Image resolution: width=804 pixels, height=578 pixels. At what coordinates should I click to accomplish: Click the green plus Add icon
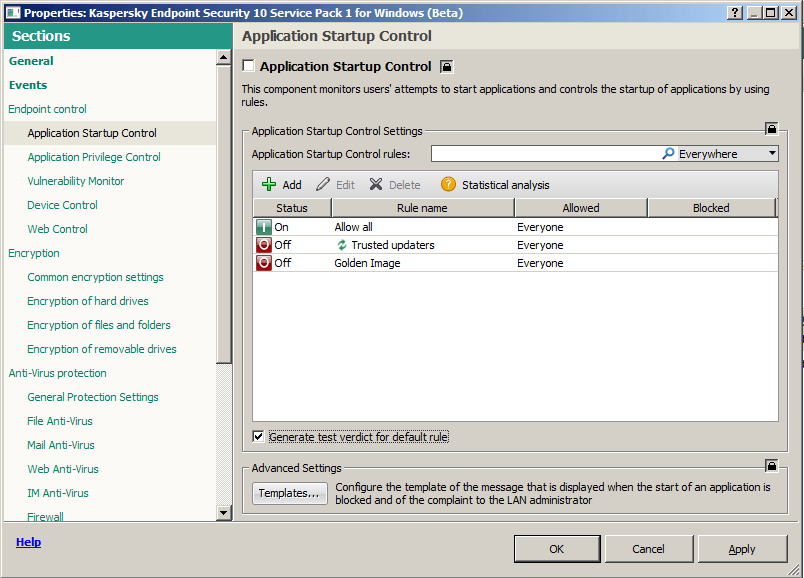click(269, 185)
